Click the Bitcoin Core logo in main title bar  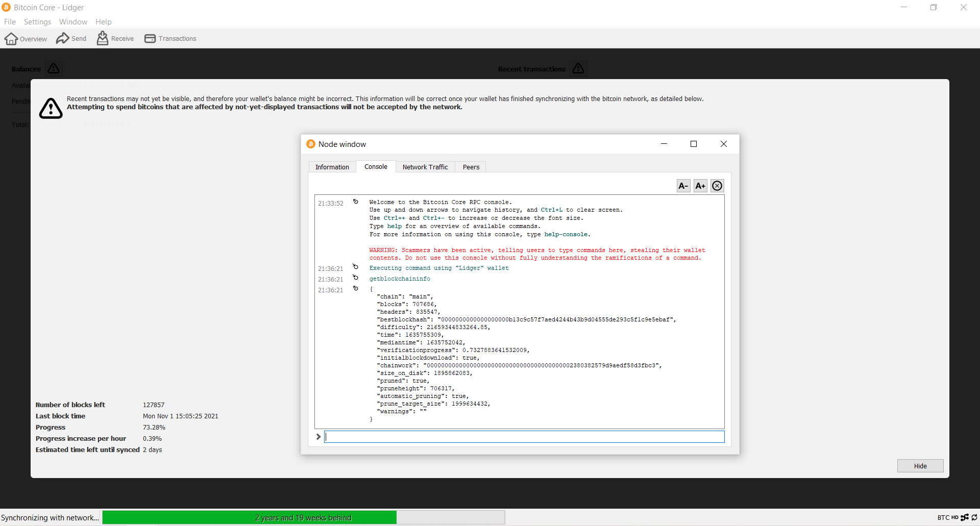6,7
